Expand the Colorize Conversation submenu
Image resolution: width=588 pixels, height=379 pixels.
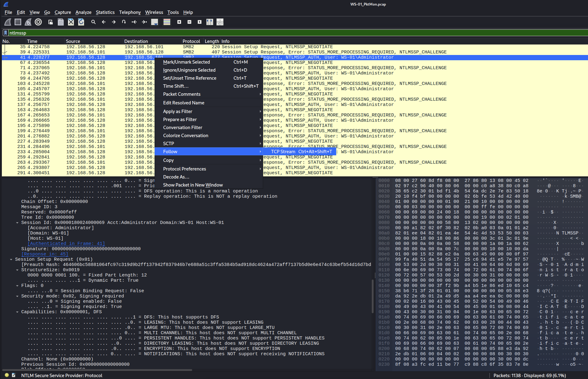209,136
